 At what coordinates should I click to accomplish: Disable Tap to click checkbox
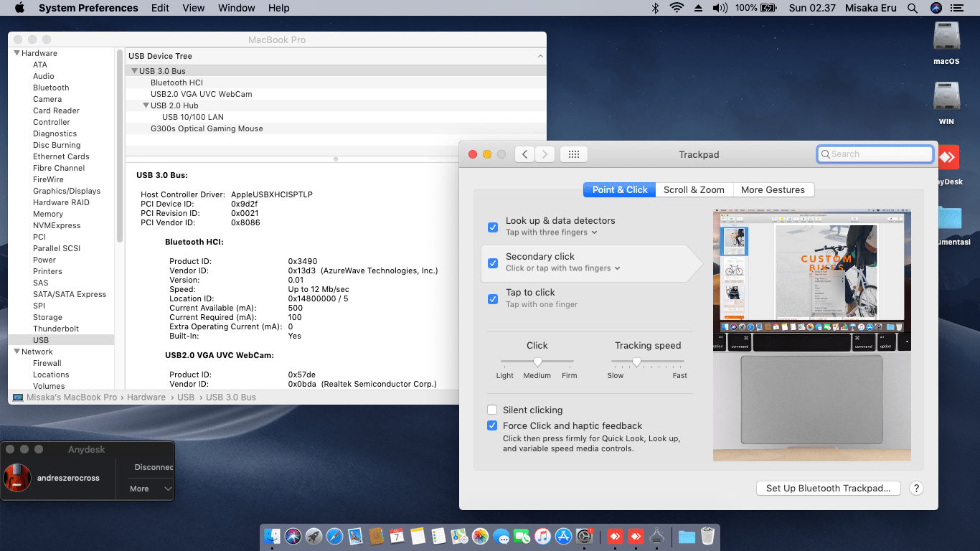tap(493, 299)
